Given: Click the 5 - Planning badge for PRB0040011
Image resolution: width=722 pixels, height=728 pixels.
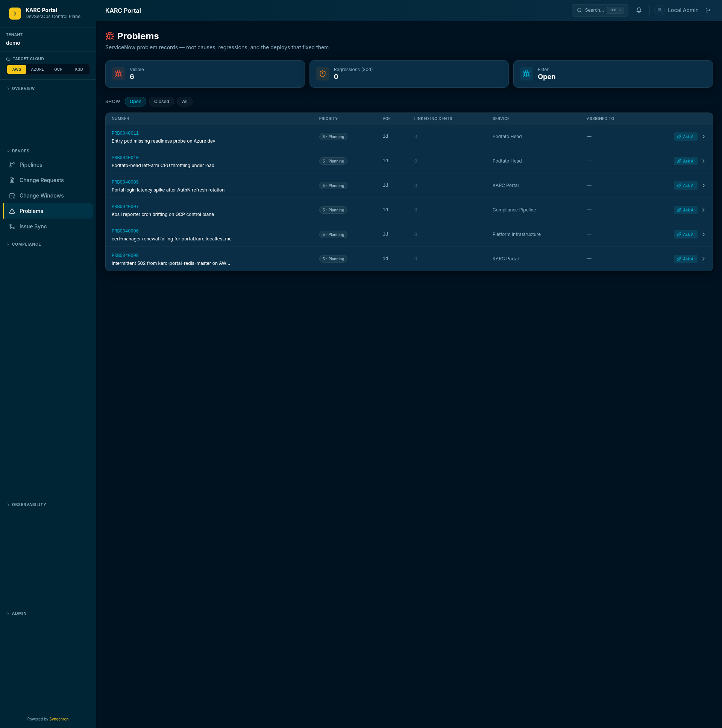Looking at the screenshot, I should pos(333,137).
